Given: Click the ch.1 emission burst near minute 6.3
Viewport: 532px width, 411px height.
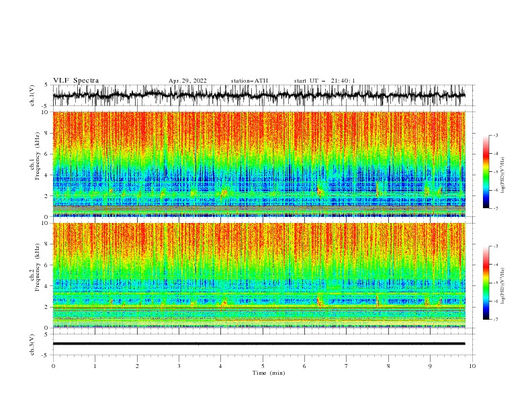Looking at the screenshot, I should [320, 191].
